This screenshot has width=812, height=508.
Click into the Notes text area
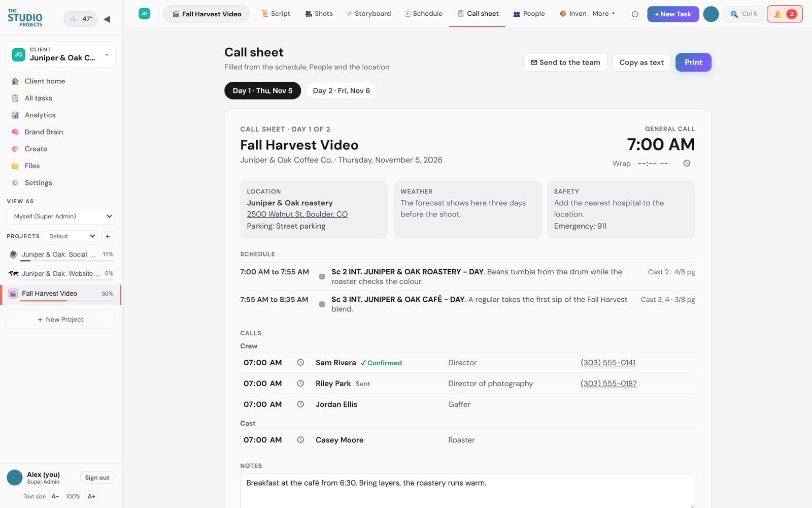click(x=467, y=491)
